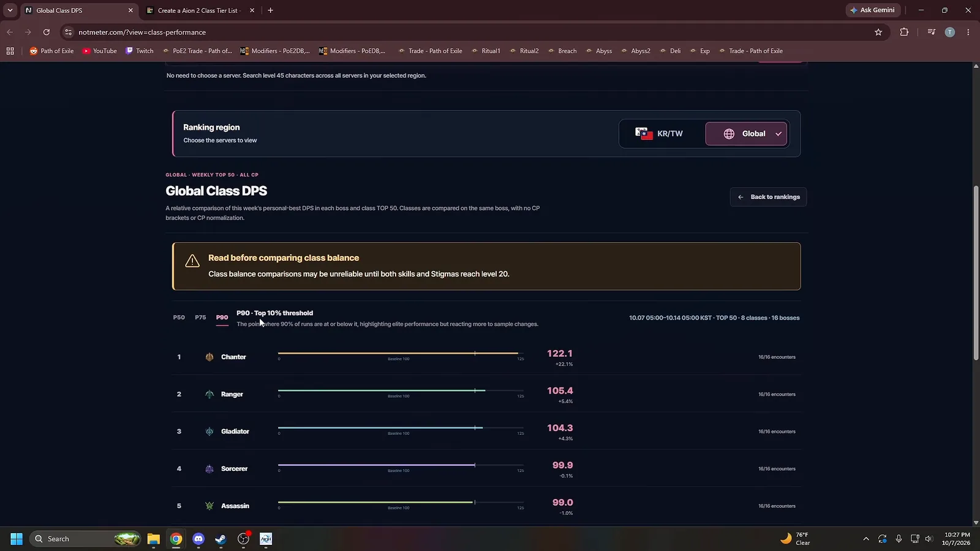Select the KR/TW ranking region
The height and width of the screenshot is (551, 980).
tap(660, 133)
